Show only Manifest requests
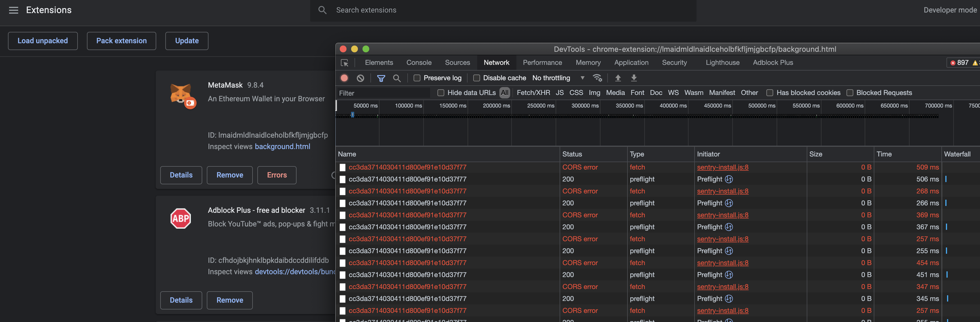The width and height of the screenshot is (980, 322). click(722, 93)
